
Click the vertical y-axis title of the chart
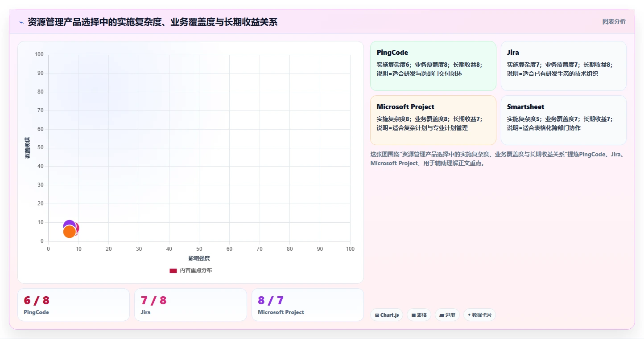(27, 148)
